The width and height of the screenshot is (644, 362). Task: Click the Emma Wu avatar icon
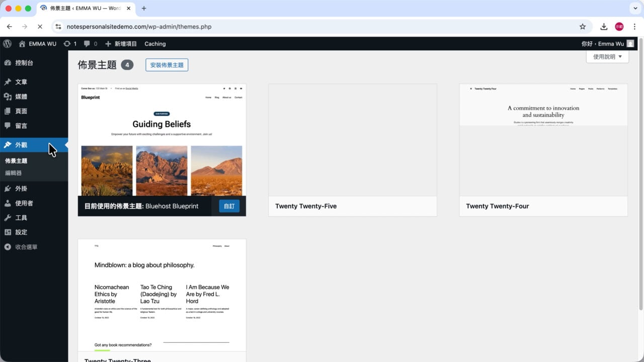point(630,44)
